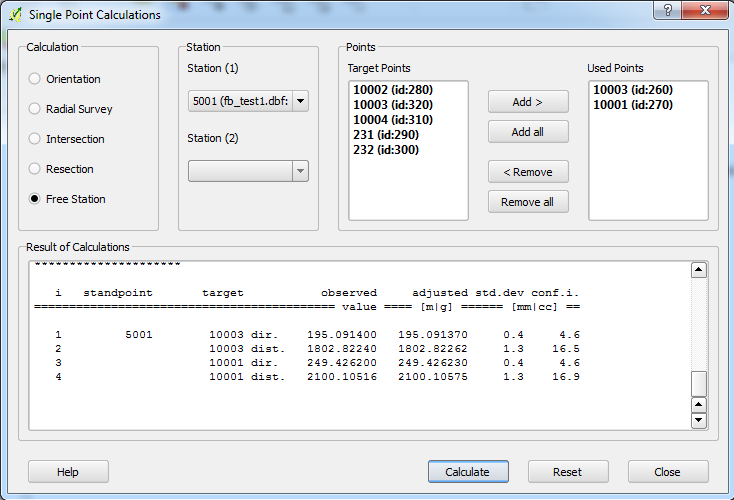Screen dimensions: 734x500
Task: Select the Orientation radio button
Action: point(35,79)
